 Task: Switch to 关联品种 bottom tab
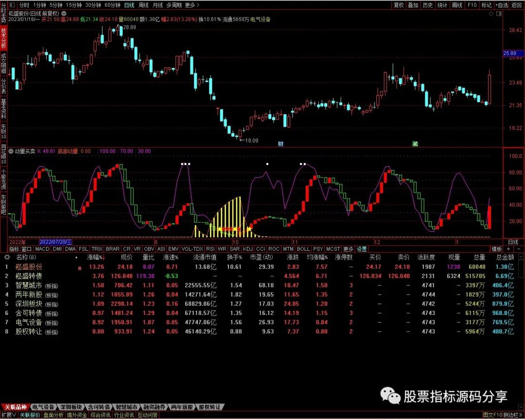point(16,407)
